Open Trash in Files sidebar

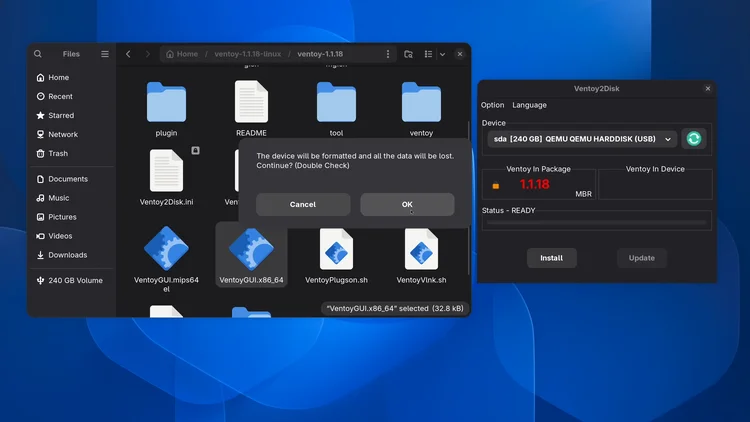[72, 154]
